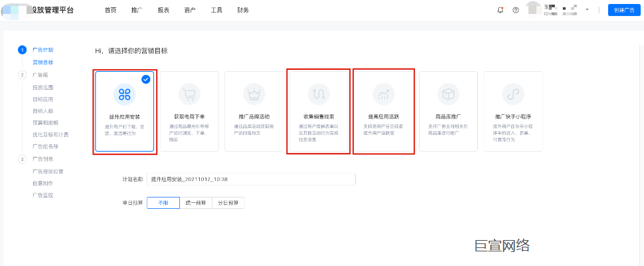
Task: Jump to 广告组名称 in the sidebar
Action: point(45,146)
